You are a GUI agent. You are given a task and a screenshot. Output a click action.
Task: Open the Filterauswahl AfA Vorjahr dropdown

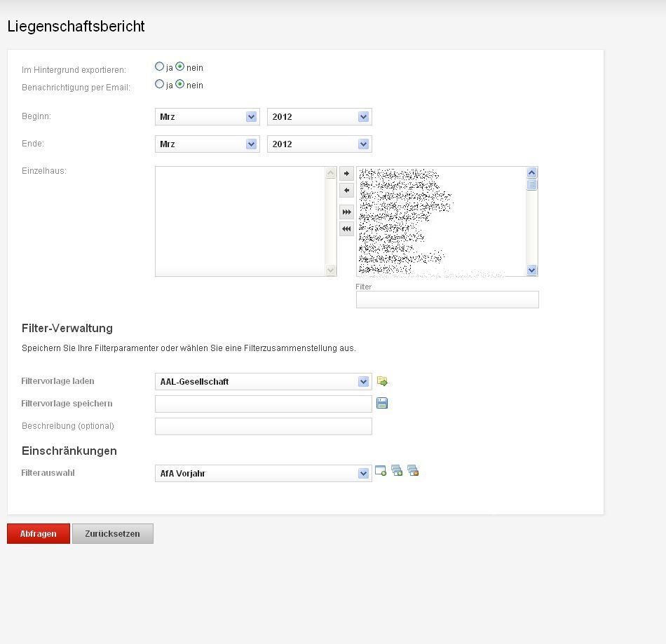point(264,473)
